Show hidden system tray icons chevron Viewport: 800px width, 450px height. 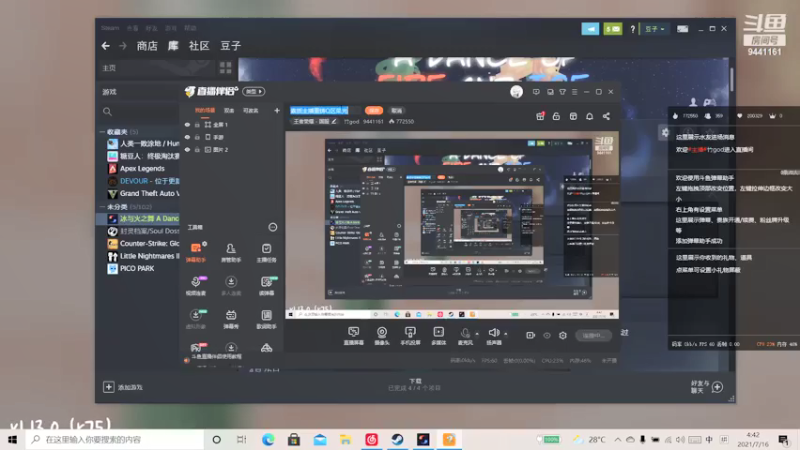[x=618, y=439]
